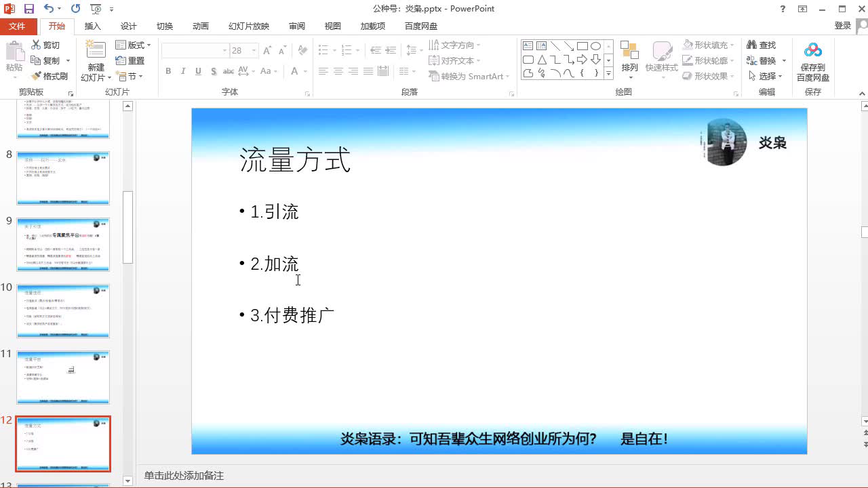The image size is (868, 488).
Task: Toggle text Shadow formatting
Action: (214, 71)
